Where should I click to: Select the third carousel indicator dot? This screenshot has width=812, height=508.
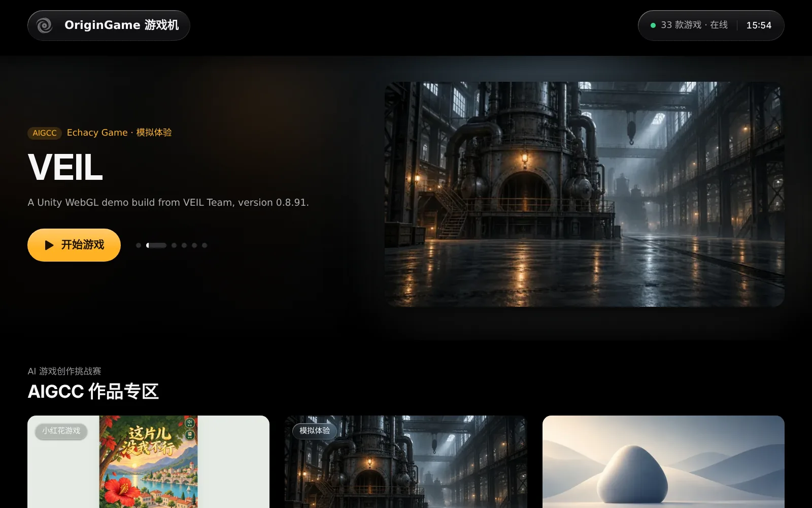click(174, 245)
